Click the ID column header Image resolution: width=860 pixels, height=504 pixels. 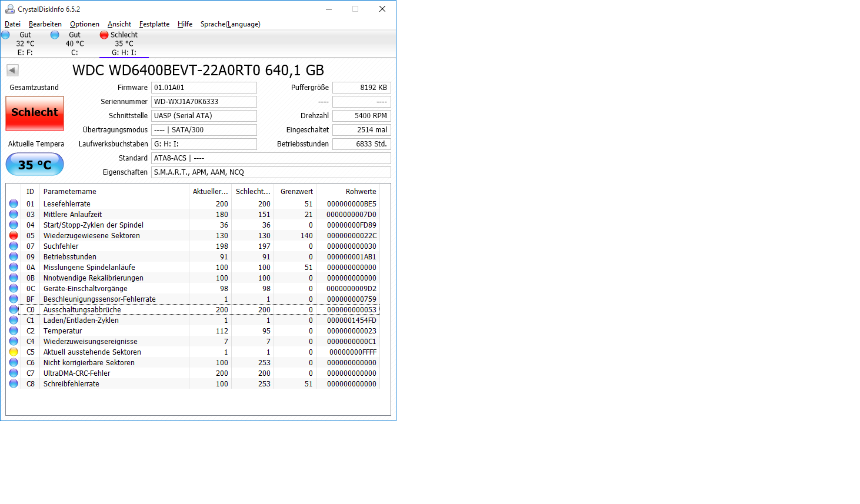point(30,192)
